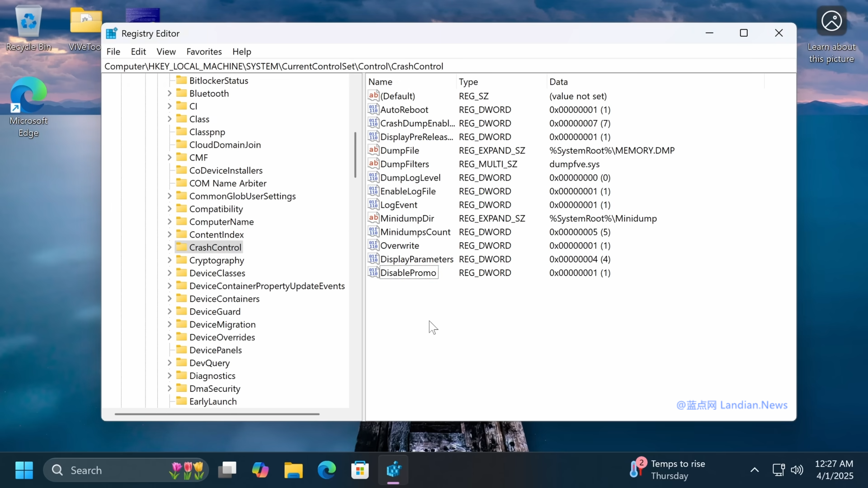Click the taskbar Search box
Screen dimensions: 868x488
coord(126,470)
